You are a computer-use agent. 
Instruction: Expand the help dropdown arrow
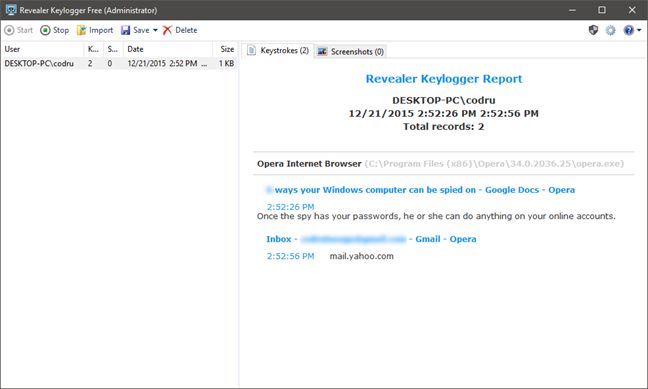639,30
